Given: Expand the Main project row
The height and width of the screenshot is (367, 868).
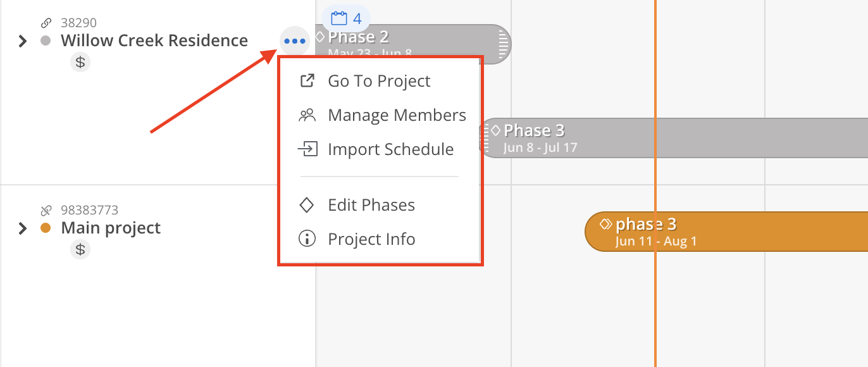Looking at the screenshot, I should pyautogui.click(x=23, y=228).
